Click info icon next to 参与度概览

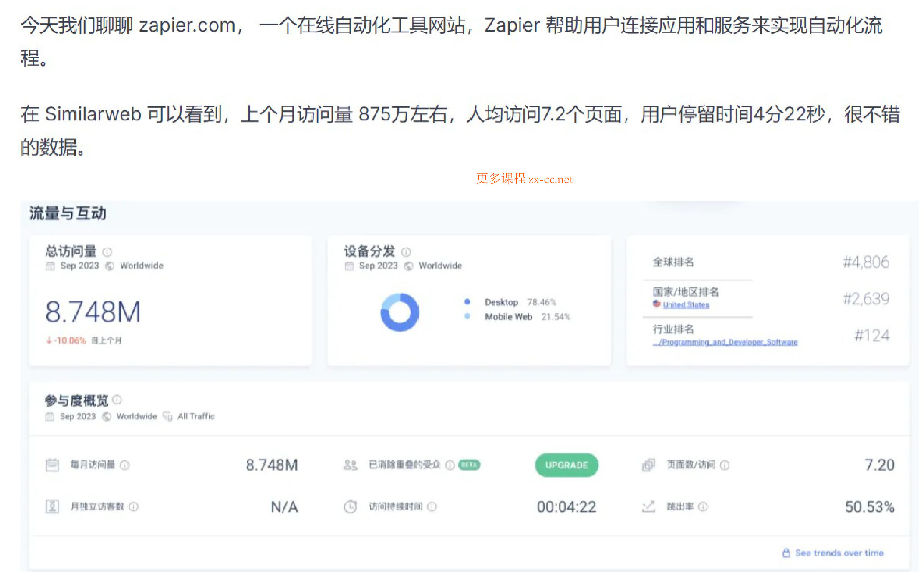[117, 399]
